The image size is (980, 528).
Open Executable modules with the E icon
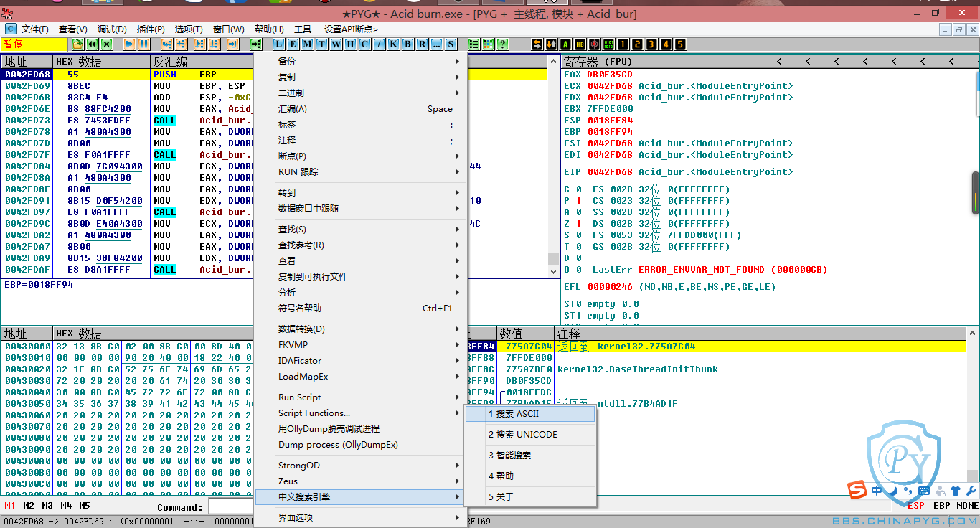pyautogui.click(x=293, y=44)
